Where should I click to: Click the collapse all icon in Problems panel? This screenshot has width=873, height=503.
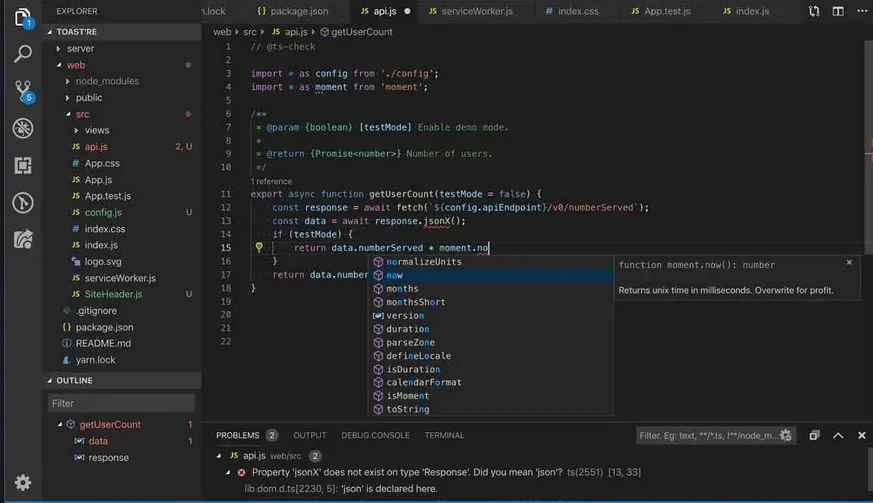click(814, 435)
